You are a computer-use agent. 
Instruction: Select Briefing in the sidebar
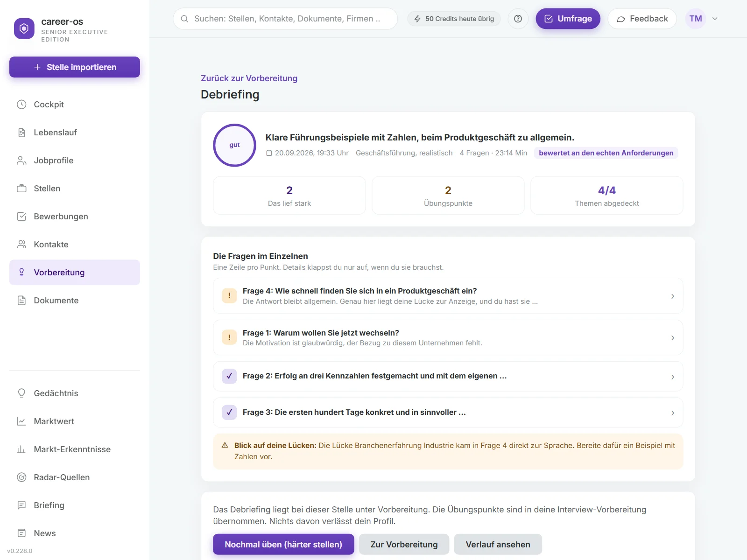pos(75,505)
